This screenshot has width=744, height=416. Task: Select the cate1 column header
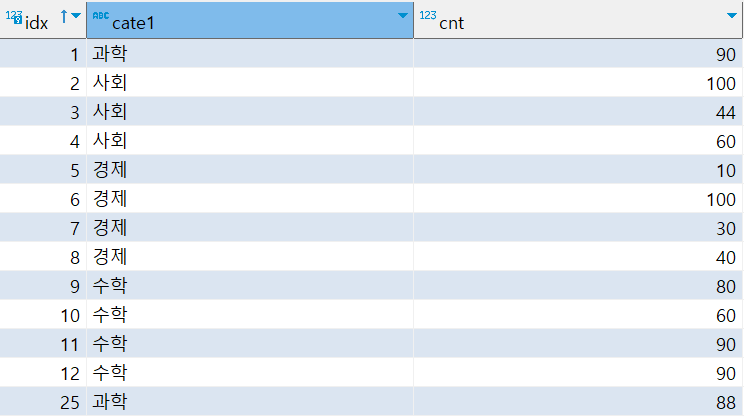click(x=250, y=20)
